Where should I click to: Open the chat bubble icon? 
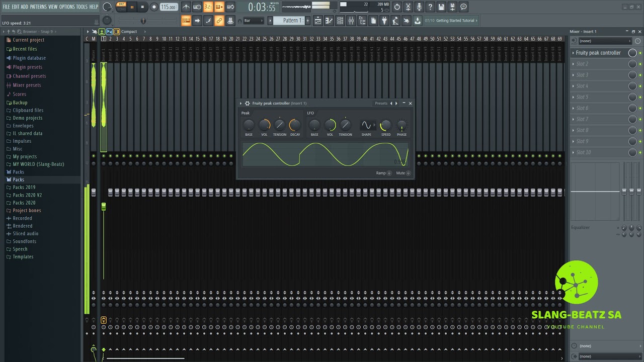[463, 7]
